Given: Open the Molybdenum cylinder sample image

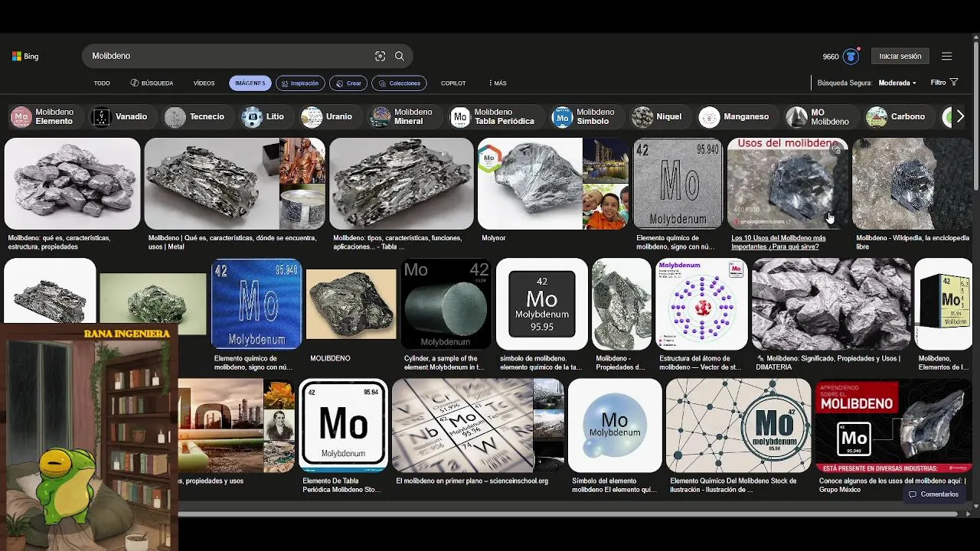Looking at the screenshot, I should click(x=446, y=304).
